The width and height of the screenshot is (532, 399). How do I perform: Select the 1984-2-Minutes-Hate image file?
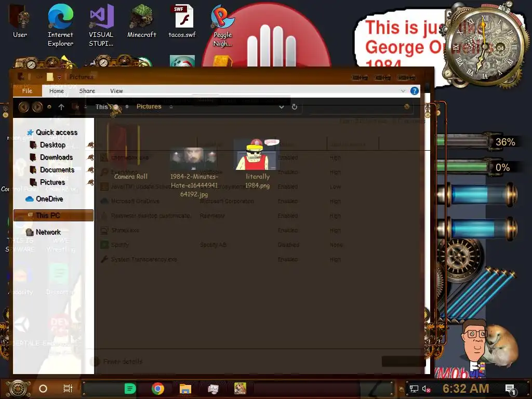(194, 172)
